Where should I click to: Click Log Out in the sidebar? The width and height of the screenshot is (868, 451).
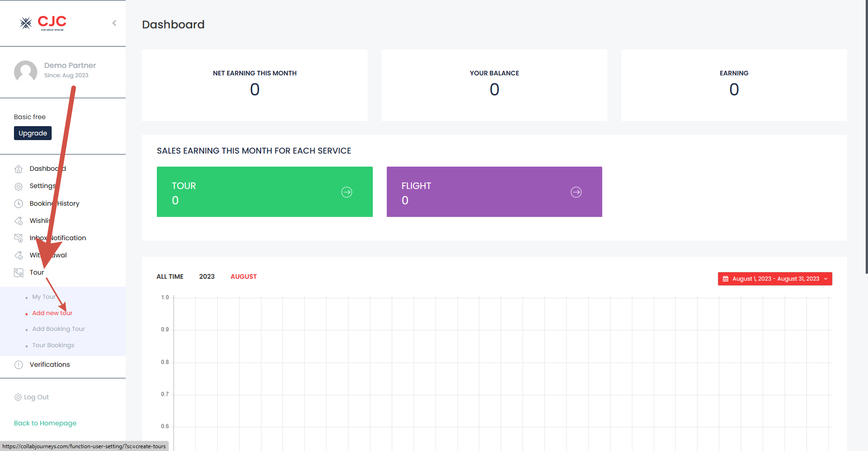pos(36,397)
